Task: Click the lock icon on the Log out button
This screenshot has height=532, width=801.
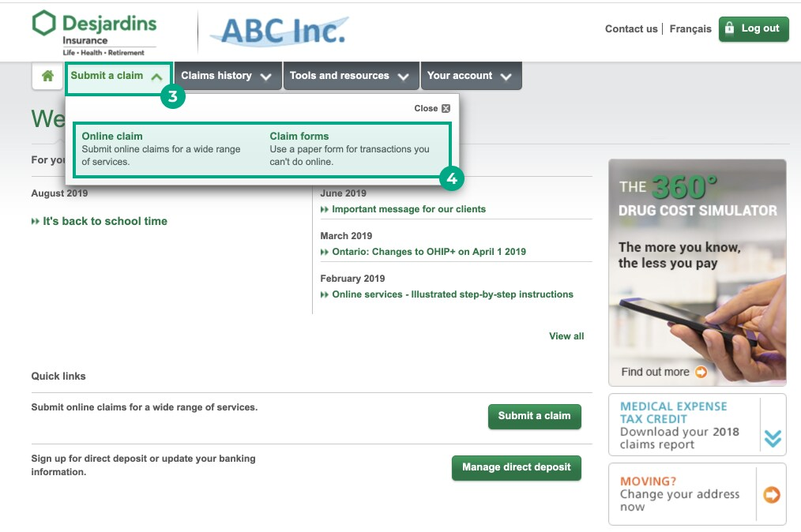Action: coord(731,28)
